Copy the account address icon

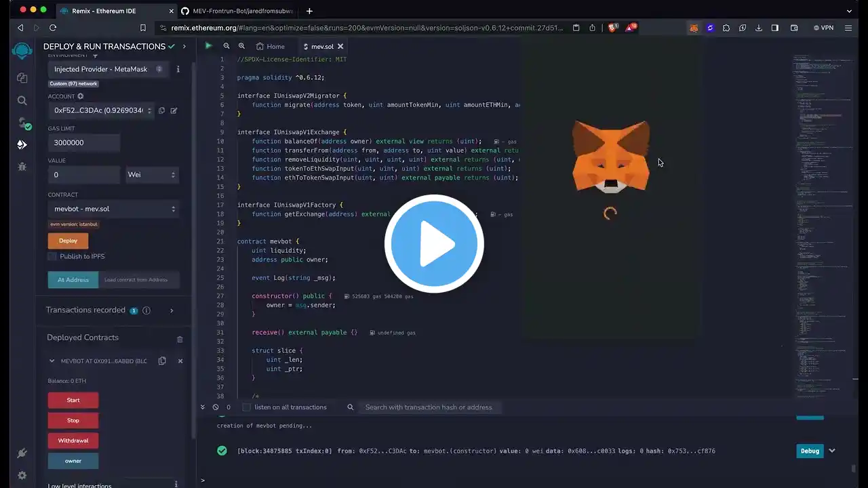pyautogui.click(x=161, y=110)
